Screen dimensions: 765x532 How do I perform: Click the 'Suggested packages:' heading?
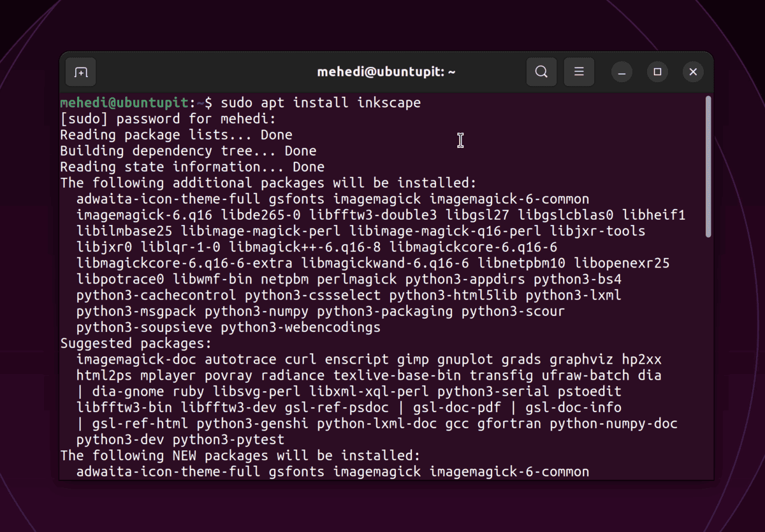[136, 343]
